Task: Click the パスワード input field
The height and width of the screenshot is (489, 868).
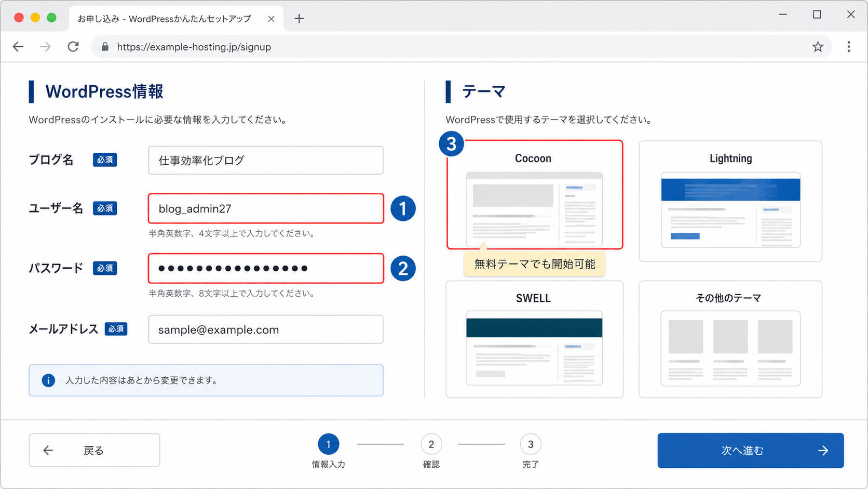Action: [266, 268]
